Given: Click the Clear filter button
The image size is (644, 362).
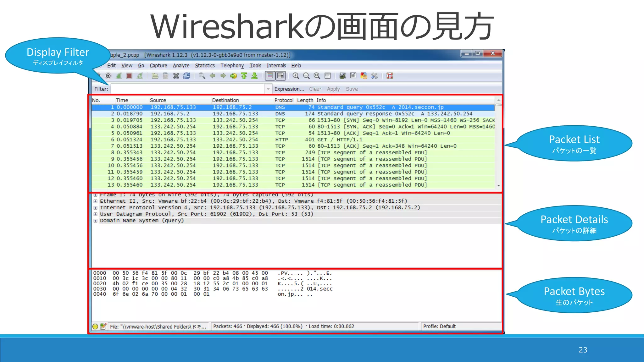Looking at the screenshot, I should click(315, 89).
